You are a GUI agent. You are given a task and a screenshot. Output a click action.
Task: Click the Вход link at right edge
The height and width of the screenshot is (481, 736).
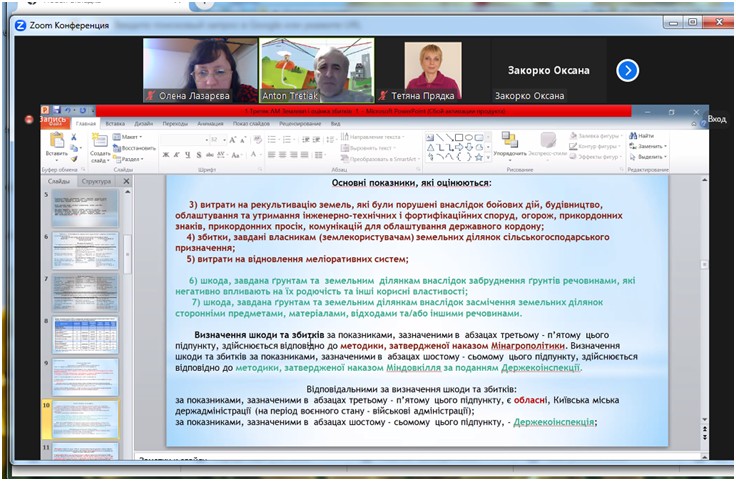coord(717,119)
